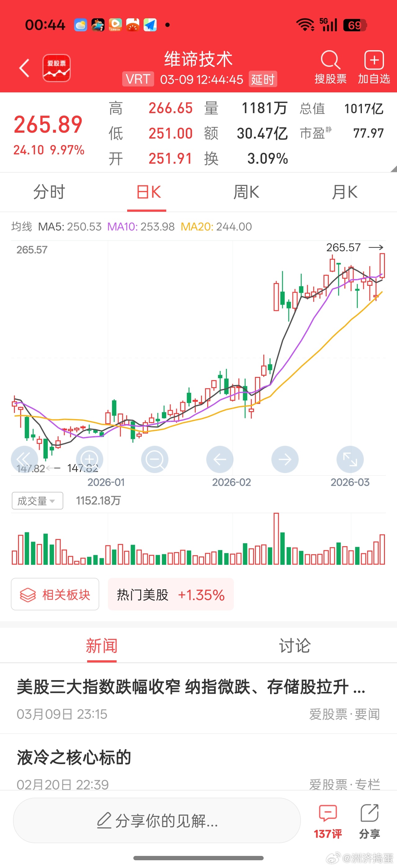
Task: Open the 讨论 tab
Action: click(295, 646)
